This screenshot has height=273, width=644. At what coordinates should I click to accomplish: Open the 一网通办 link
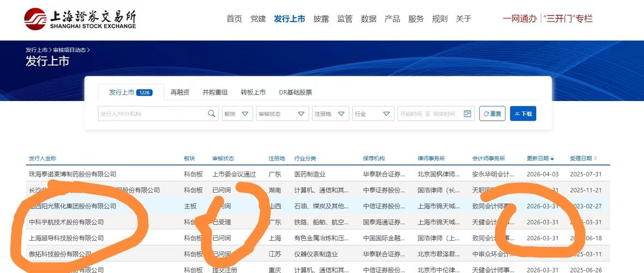(520, 19)
